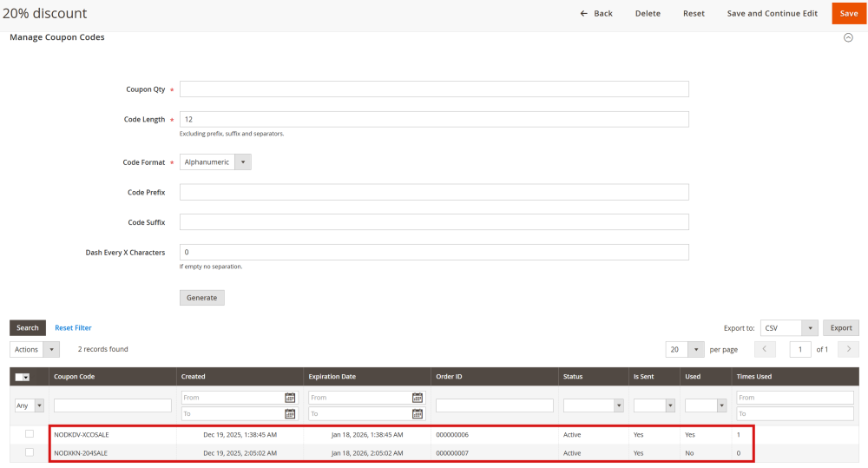Viewport: 868px width, 468px height.
Task: Click the Reset button
Action: click(x=694, y=13)
